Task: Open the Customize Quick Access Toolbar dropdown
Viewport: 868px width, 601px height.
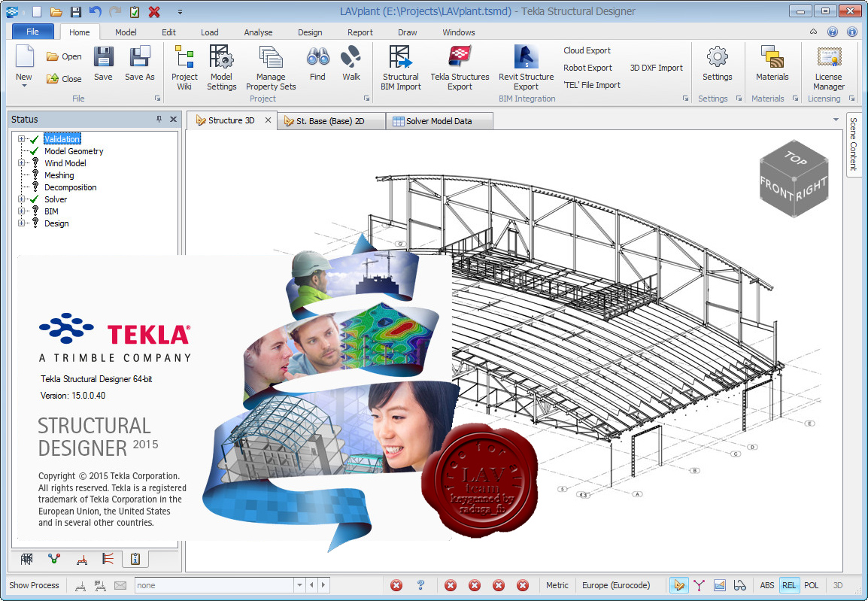Action: (180, 11)
